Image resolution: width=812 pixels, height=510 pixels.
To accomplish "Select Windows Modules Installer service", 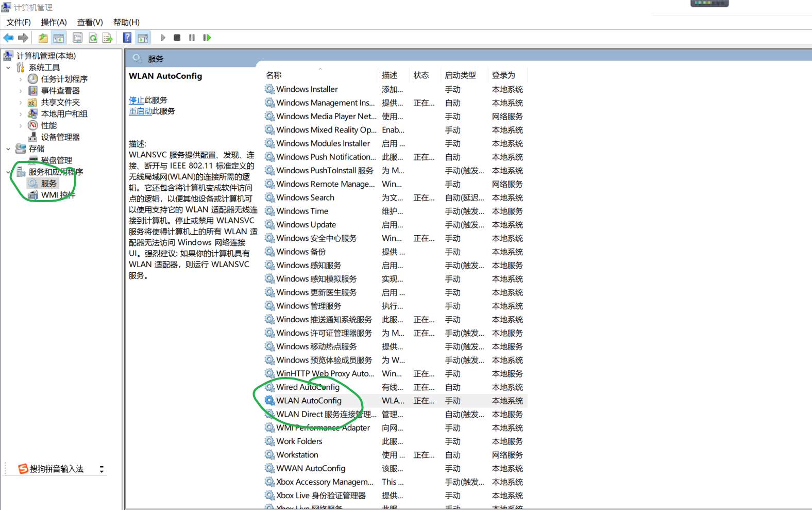I will pyautogui.click(x=323, y=143).
